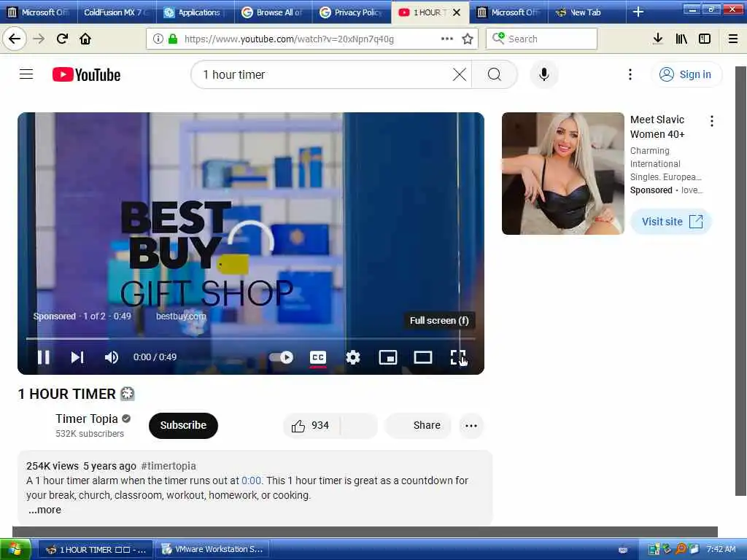Go back in browser
Screen dimensions: 747x560
pyautogui.click(x=15, y=39)
